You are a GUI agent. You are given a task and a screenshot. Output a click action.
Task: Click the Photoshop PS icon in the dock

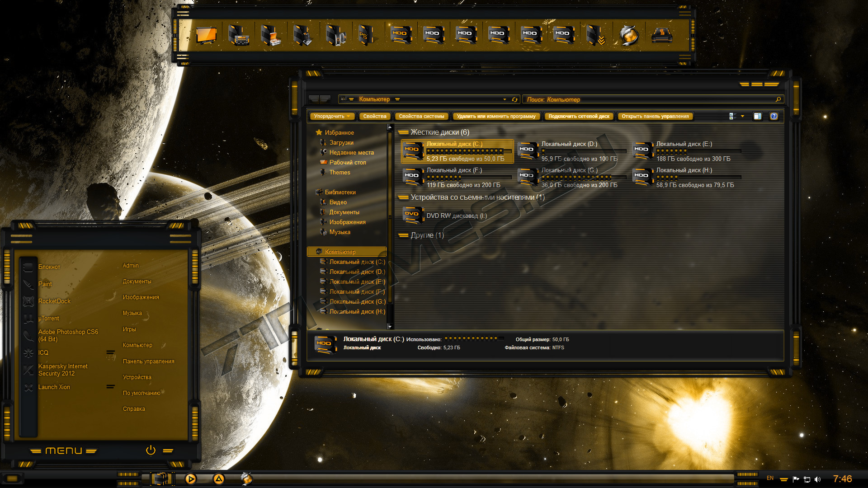tap(365, 35)
